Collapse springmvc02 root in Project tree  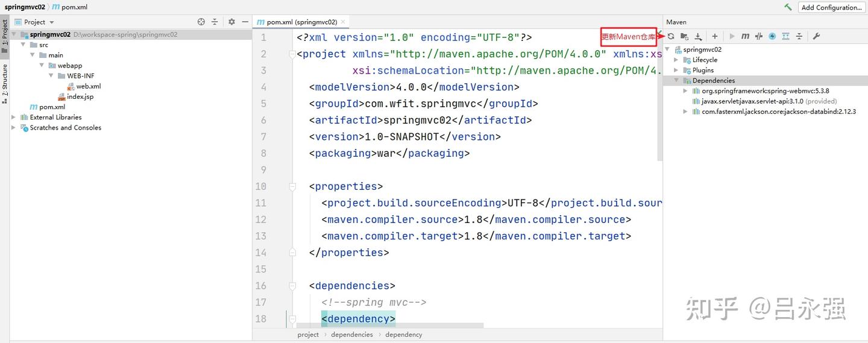pos(14,35)
